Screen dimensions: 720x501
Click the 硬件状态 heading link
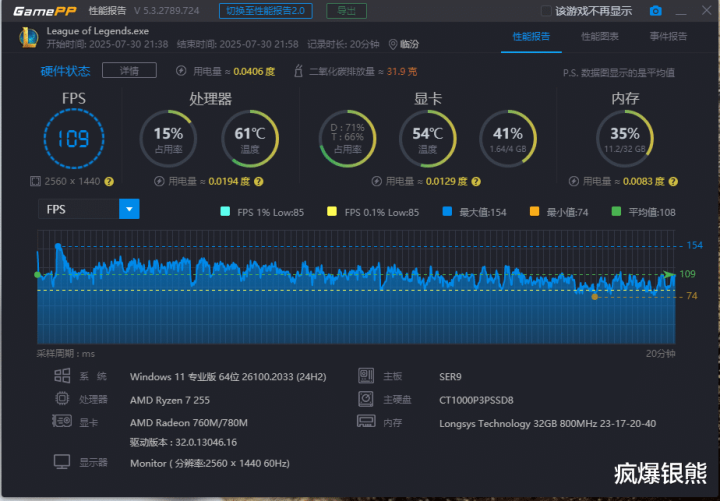tap(66, 71)
